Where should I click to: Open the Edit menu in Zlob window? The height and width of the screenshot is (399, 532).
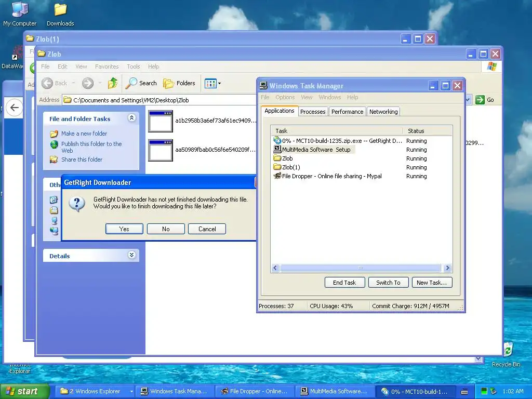[62, 66]
